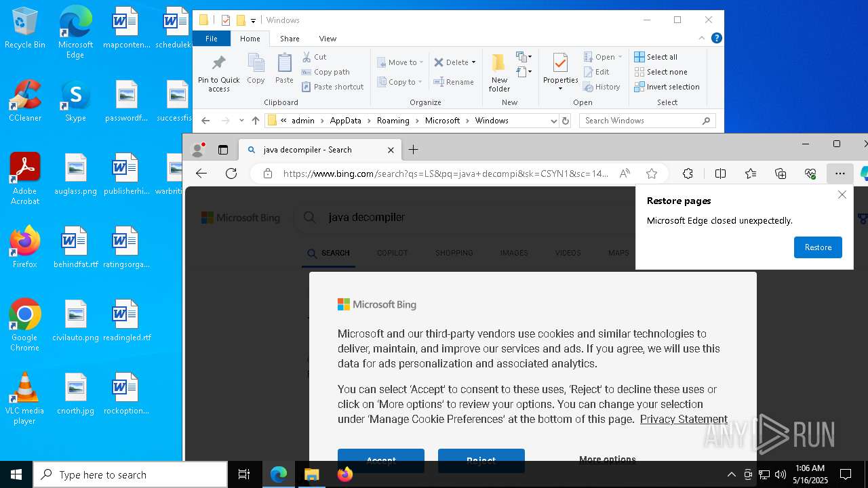
Task: Click AppData in the address breadcrumb
Action: (x=345, y=121)
